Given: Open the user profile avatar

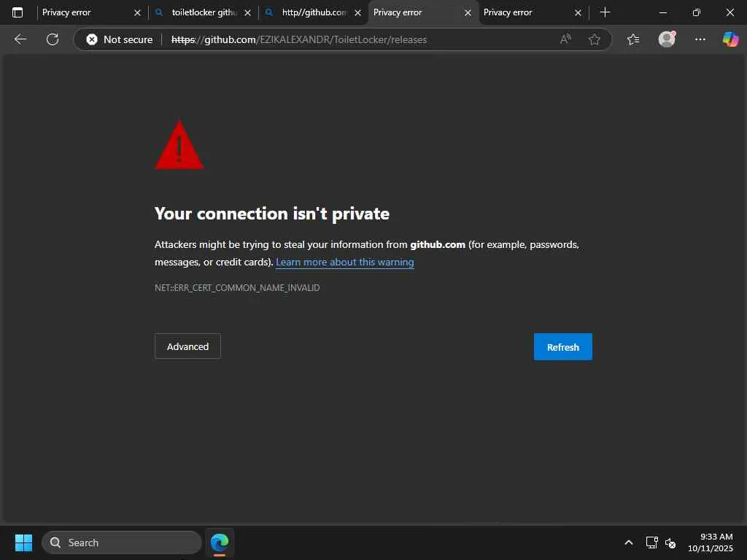Looking at the screenshot, I should [667, 39].
